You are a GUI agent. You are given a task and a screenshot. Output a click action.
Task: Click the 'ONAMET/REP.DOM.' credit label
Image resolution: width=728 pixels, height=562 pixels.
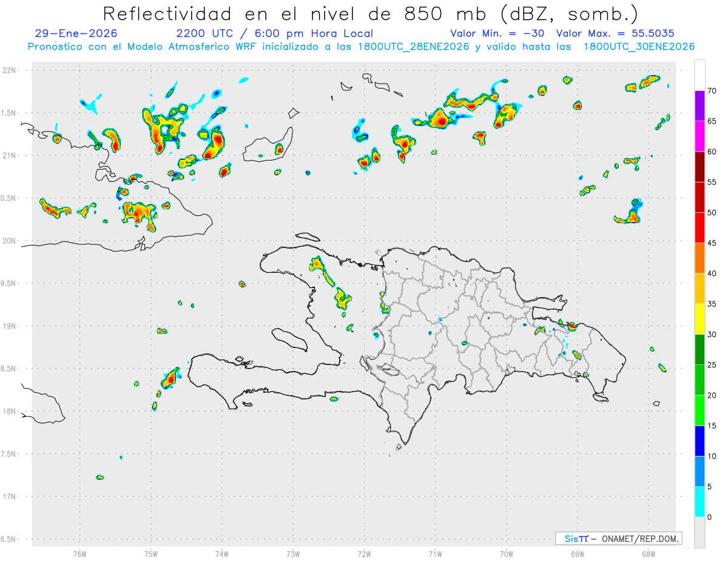point(639,538)
